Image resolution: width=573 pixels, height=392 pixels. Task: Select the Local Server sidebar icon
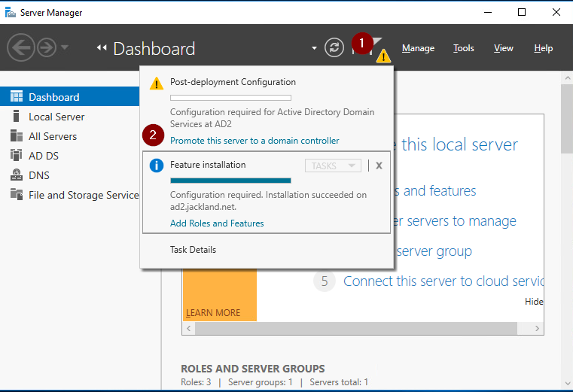pyautogui.click(x=16, y=117)
